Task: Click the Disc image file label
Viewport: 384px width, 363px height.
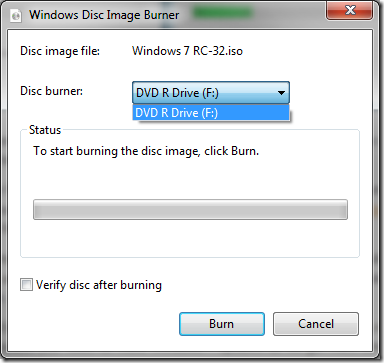Action: 60,51
